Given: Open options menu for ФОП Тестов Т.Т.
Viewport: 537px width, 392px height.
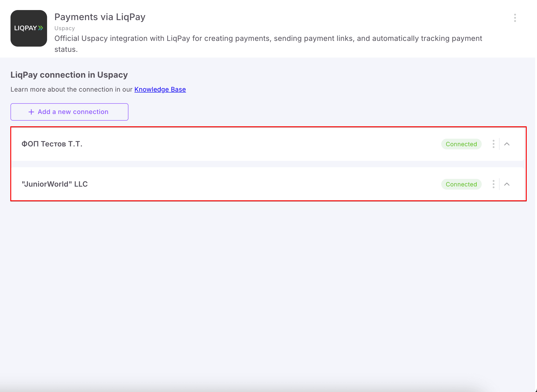Looking at the screenshot, I should (493, 144).
